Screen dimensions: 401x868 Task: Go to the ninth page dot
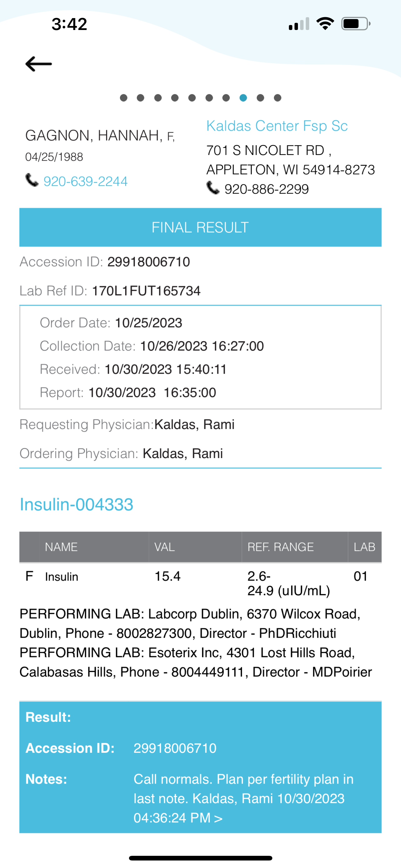(x=260, y=98)
